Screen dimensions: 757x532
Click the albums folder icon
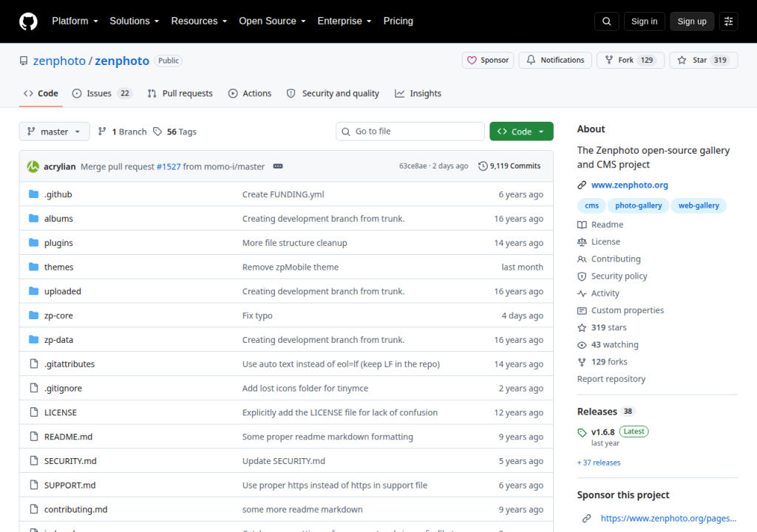pos(33,218)
